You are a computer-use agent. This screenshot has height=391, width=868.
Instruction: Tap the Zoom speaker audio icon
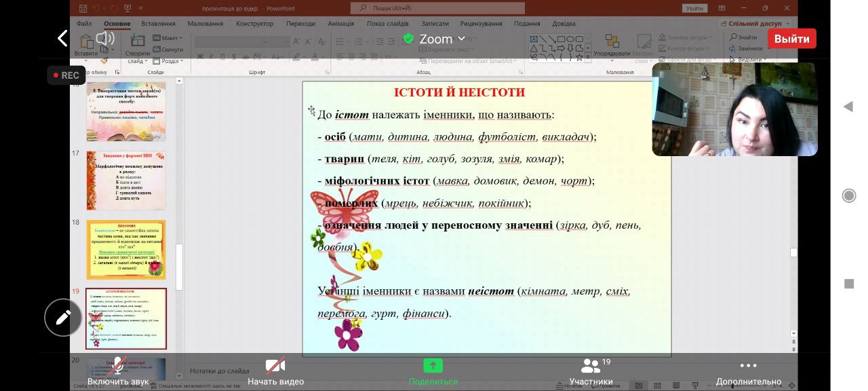pyautogui.click(x=105, y=39)
